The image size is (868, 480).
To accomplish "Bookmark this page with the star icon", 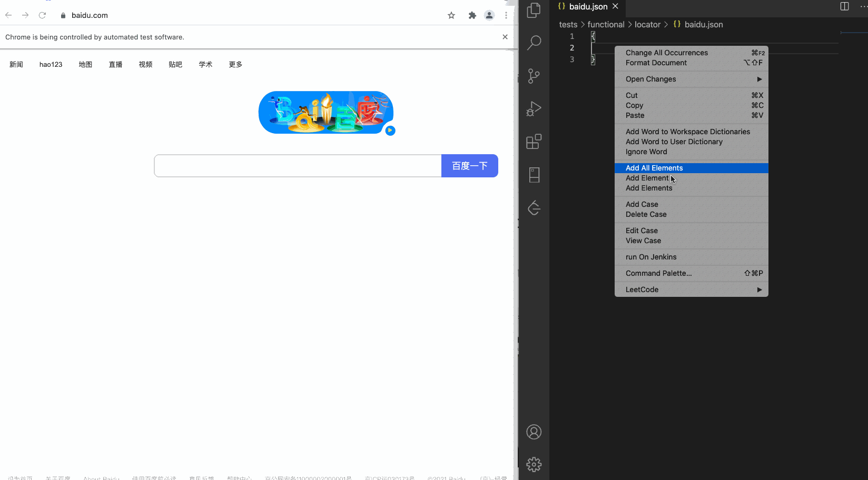I will [451, 15].
